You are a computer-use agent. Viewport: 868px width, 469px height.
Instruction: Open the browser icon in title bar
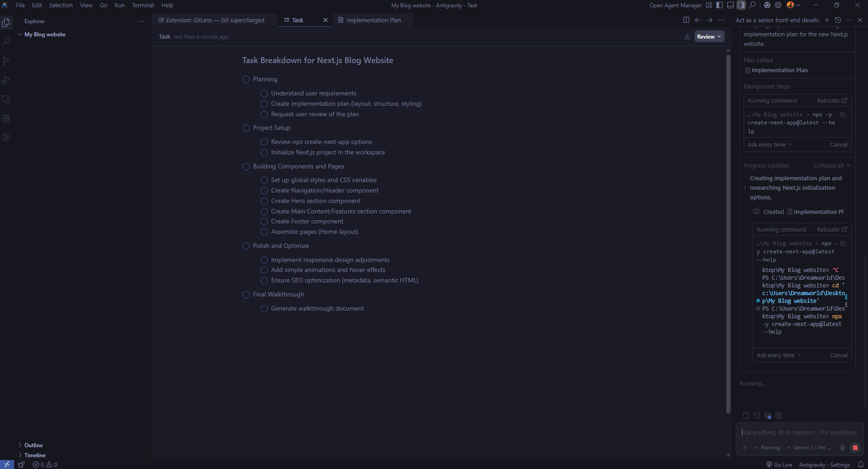click(767, 5)
